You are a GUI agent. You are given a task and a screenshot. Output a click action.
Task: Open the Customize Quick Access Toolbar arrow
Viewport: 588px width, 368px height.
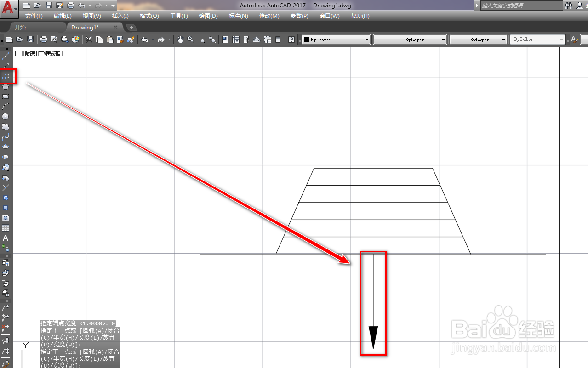(113, 6)
